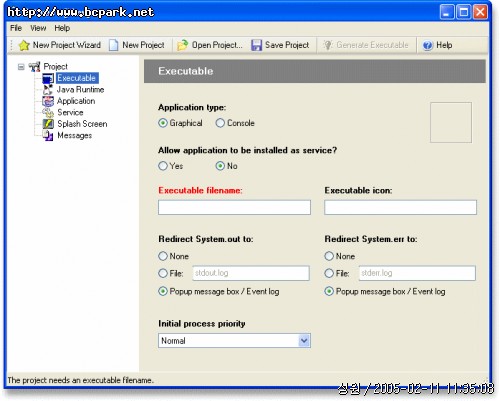This screenshot has width=500, height=401.
Task: Select Console application type
Action: click(x=220, y=123)
